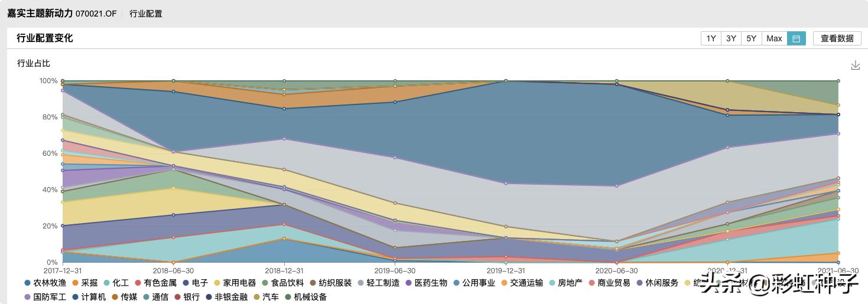Open the 行业配置 tab in header
The width and height of the screenshot is (868, 304).
point(145,14)
